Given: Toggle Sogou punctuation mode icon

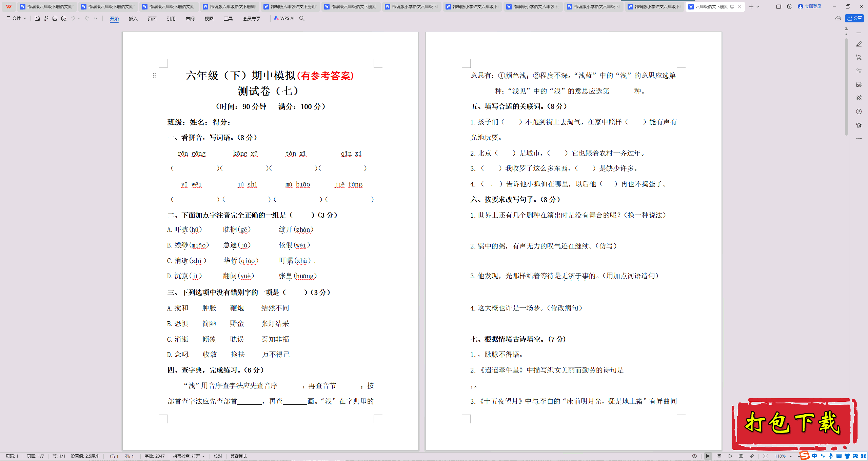Looking at the screenshot, I should [x=823, y=456].
